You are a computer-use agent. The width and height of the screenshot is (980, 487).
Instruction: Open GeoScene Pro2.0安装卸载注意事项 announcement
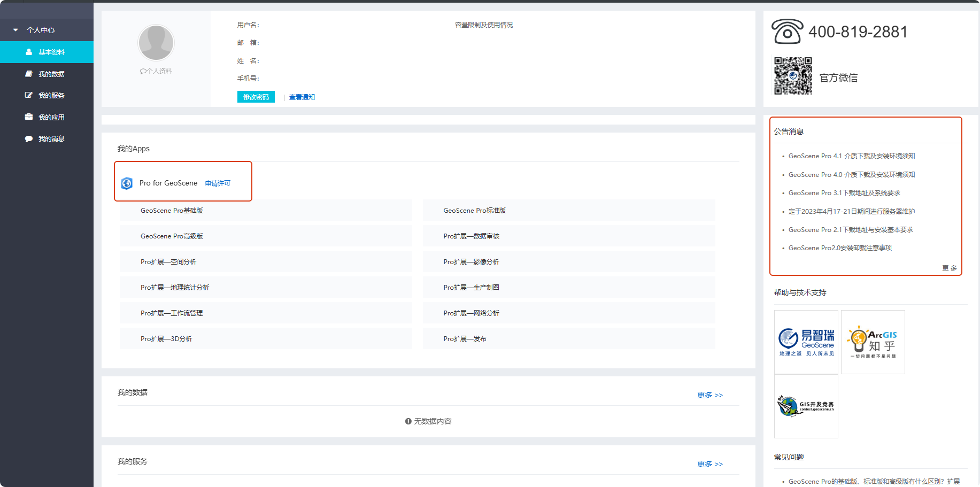tap(840, 248)
